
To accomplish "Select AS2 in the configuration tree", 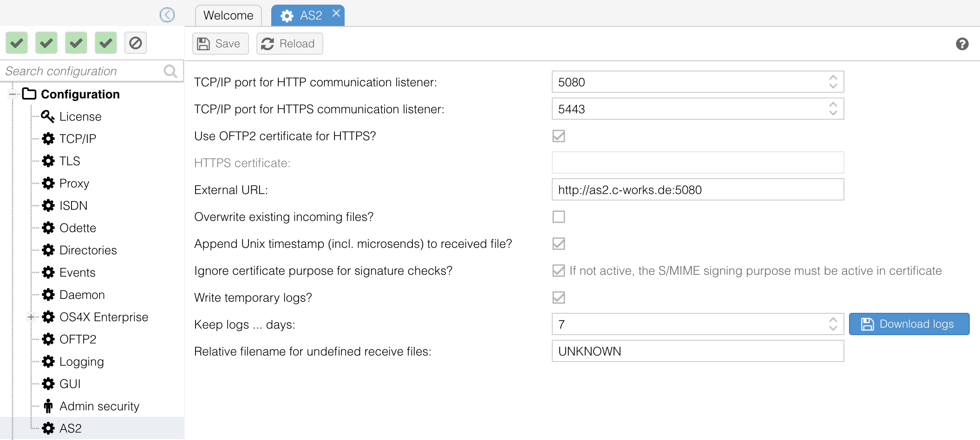I will [x=71, y=428].
